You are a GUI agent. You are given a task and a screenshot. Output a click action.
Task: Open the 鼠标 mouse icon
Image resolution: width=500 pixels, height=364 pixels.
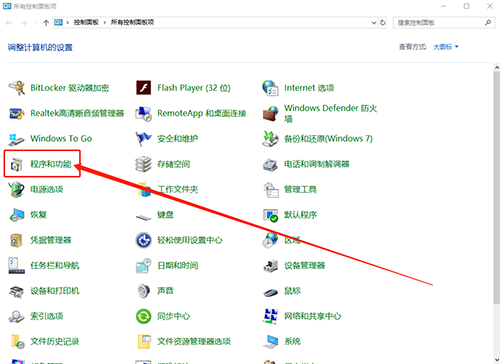[270, 293]
